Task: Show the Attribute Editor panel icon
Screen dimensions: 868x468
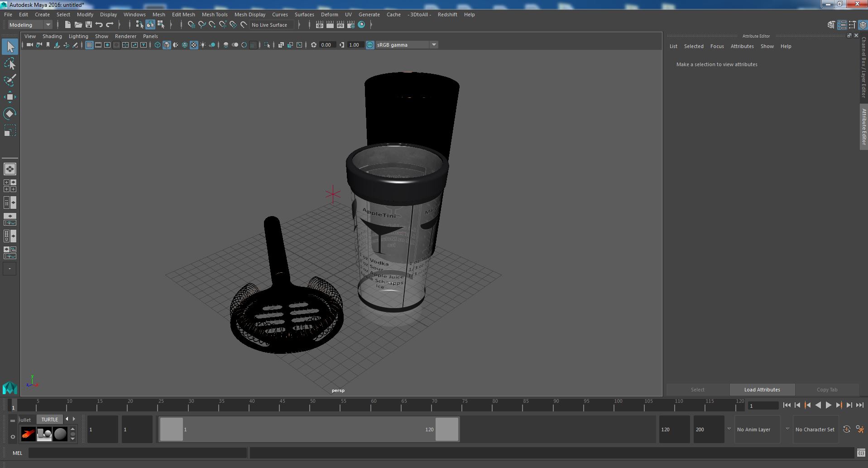Action: point(842,25)
